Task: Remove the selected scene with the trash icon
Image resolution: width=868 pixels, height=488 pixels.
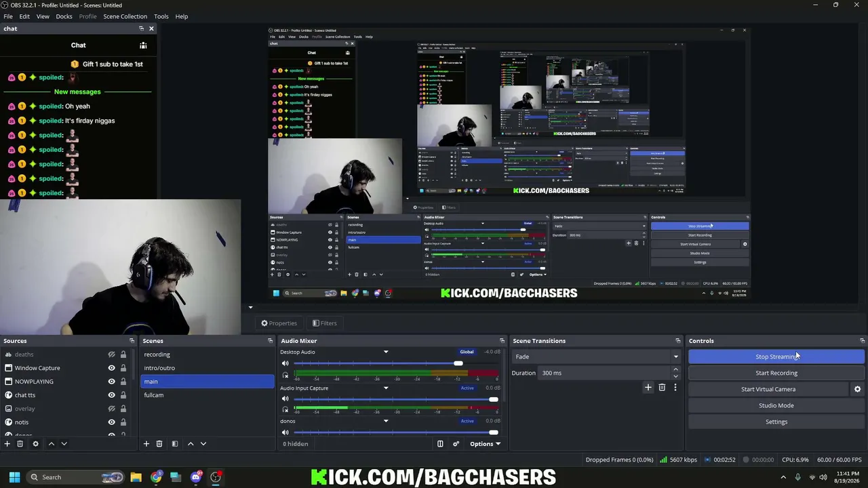Action: pos(159,444)
